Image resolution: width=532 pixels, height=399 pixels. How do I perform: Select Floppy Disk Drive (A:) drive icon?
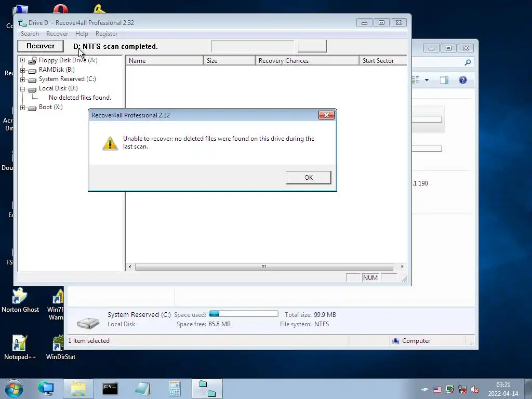tap(32, 60)
